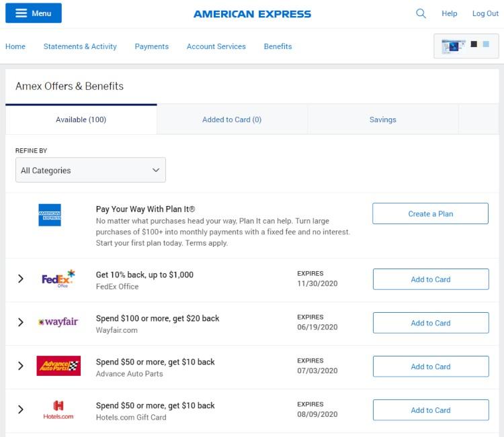Click the Advance Auto Parts logo
504x437 pixels.
pos(58,366)
